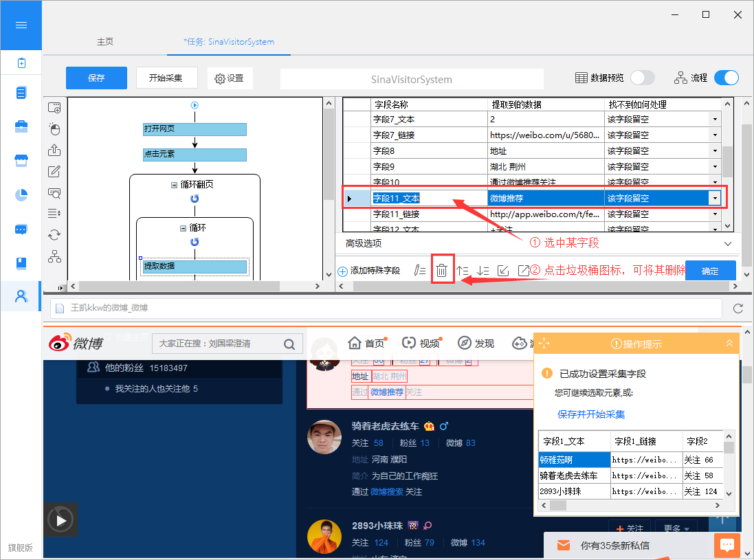Go to Weibo 视频 nav item
Viewport: 754px width, 560px height.
[x=421, y=343]
